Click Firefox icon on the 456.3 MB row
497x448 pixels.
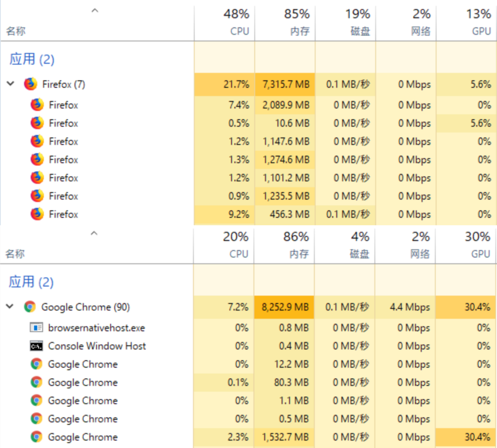[x=37, y=214]
